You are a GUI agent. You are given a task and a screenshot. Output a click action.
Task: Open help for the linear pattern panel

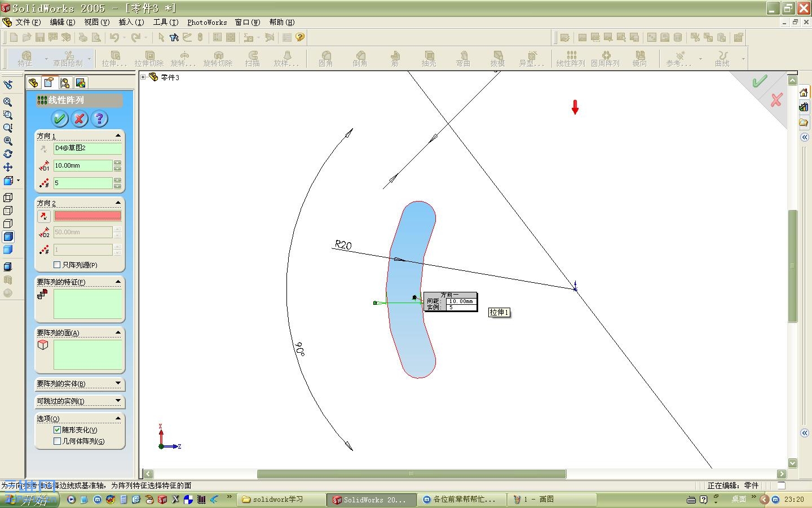point(99,119)
